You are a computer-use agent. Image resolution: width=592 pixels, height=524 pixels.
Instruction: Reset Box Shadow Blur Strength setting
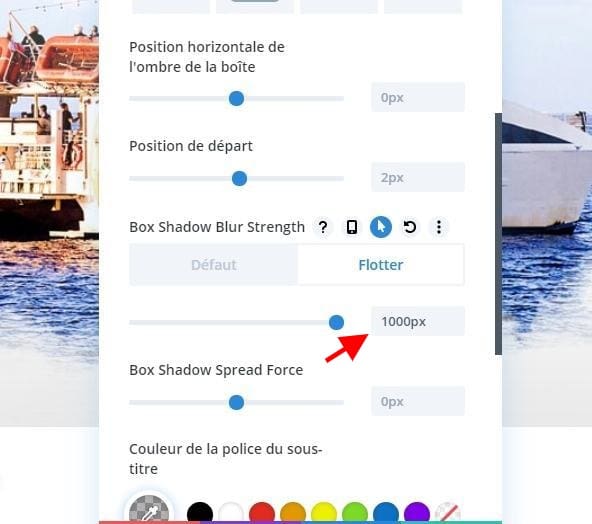point(410,227)
